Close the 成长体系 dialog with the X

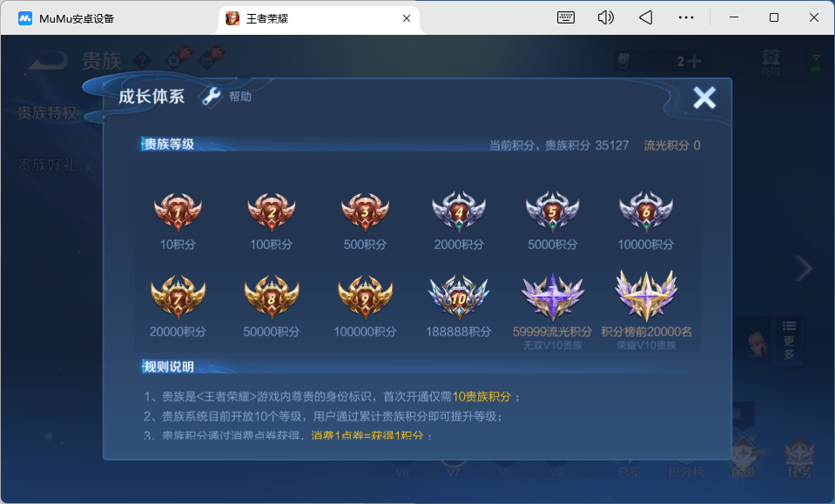tap(704, 98)
